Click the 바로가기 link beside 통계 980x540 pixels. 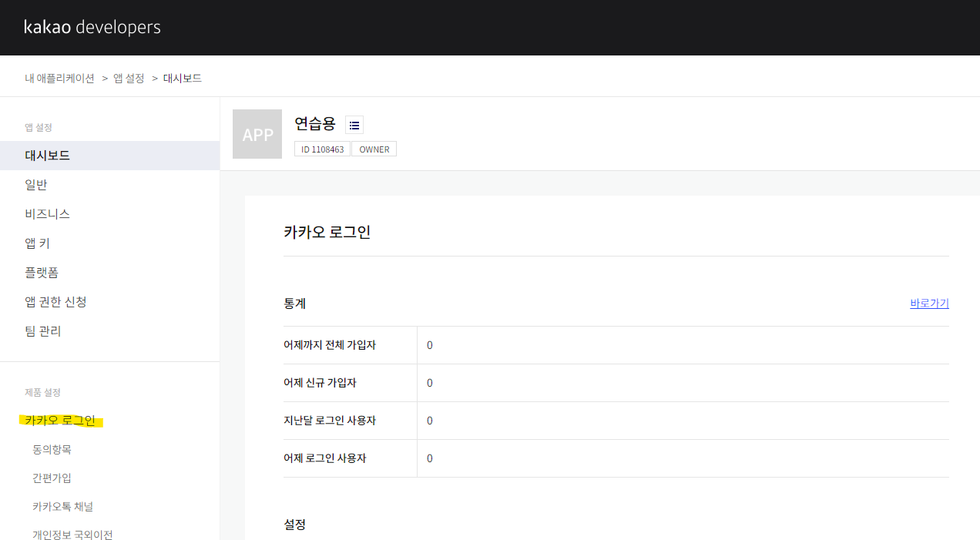coord(929,304)
